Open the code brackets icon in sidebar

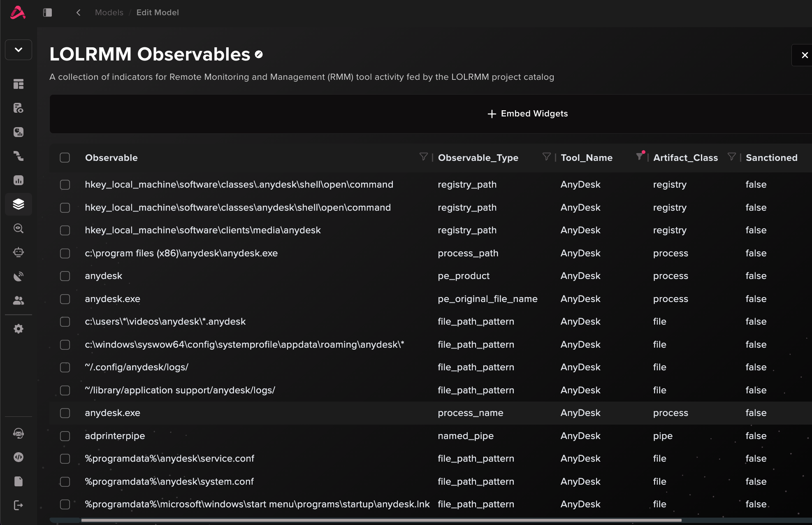(19, 457)
